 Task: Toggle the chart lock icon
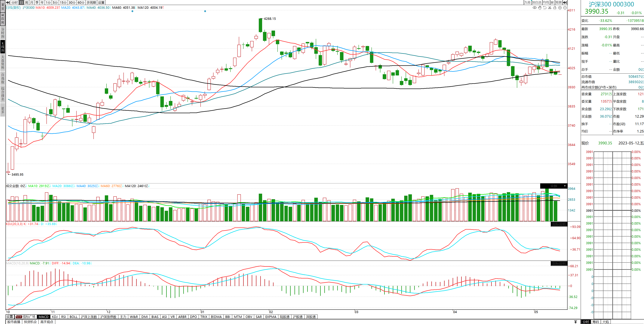[555, 8]
